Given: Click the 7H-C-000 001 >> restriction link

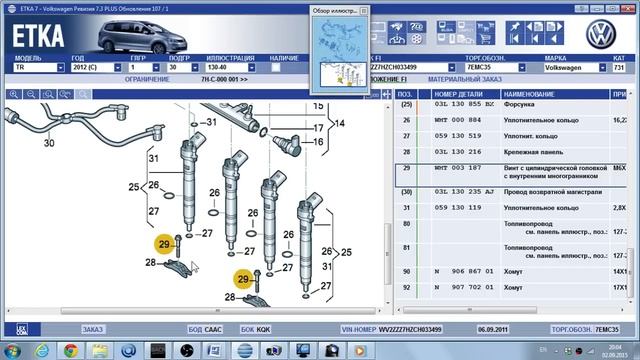Looking at the screenshot, I should [x=224, y=79].
